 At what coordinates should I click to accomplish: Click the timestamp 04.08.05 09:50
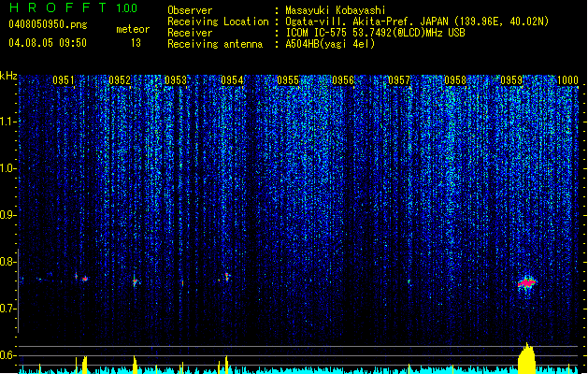click(x=48, y=43)
